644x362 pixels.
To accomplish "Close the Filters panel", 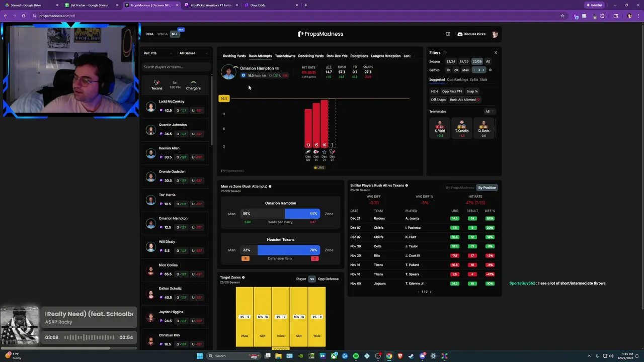I will [496, 53].
